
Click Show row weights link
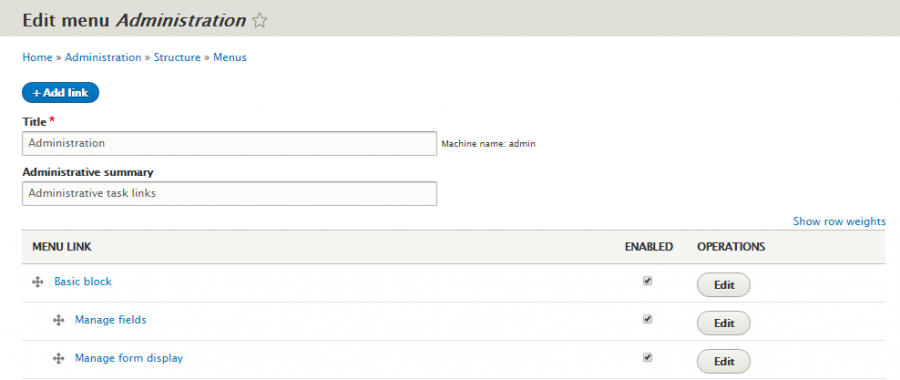(839, 221)
